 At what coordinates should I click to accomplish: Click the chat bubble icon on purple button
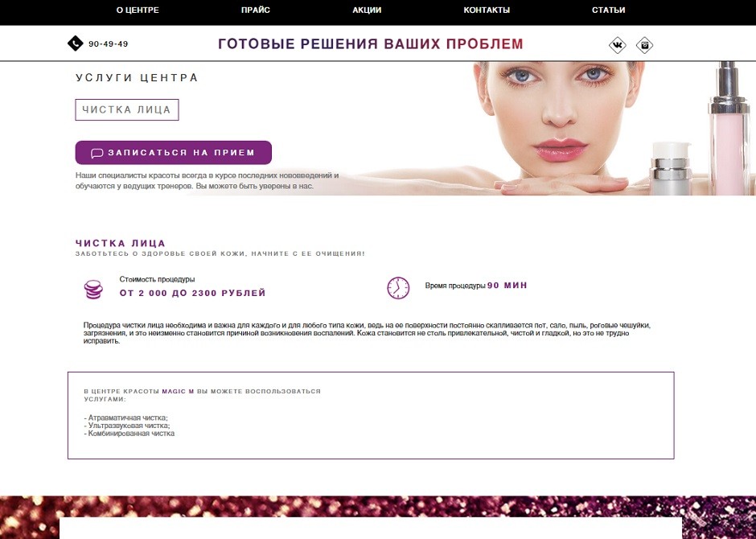coord(97,154)
